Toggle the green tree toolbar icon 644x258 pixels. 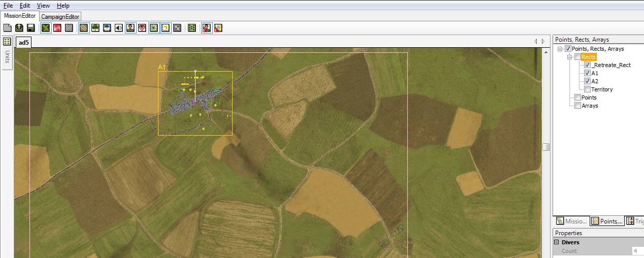coord(95,28)
